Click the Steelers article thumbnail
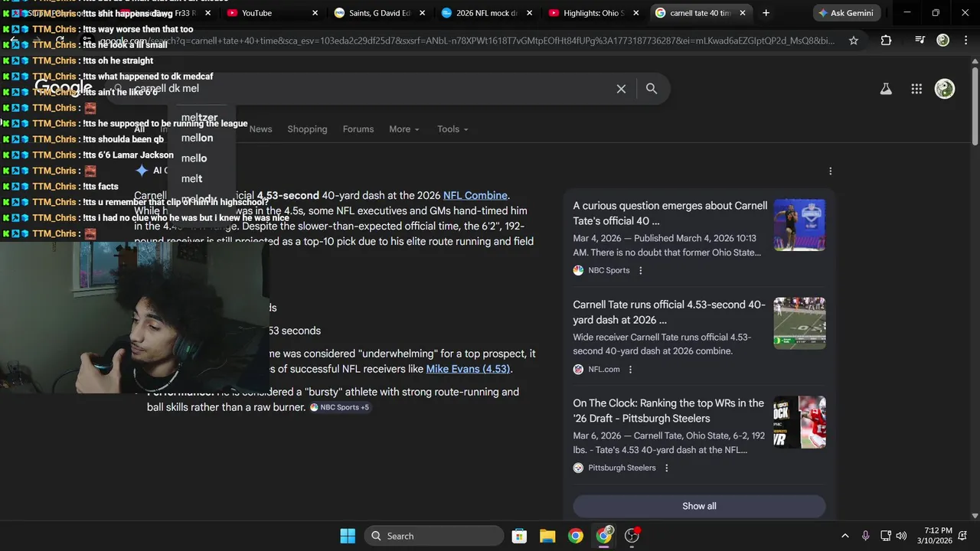 pyautogui.click(x=799, y=422)
